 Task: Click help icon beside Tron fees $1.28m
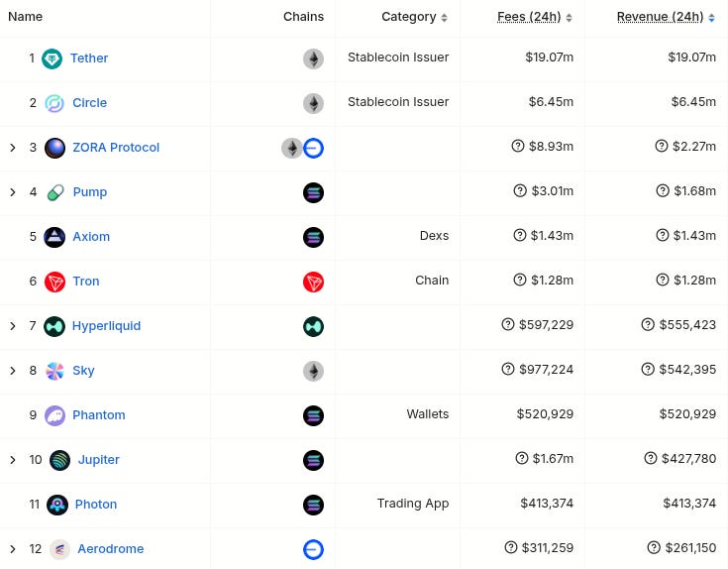tap(520, 280)
